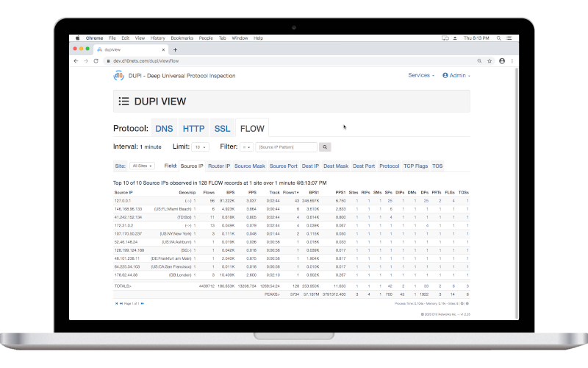
Task: Switch to the HTTP protocol tab
Action: 193,129
